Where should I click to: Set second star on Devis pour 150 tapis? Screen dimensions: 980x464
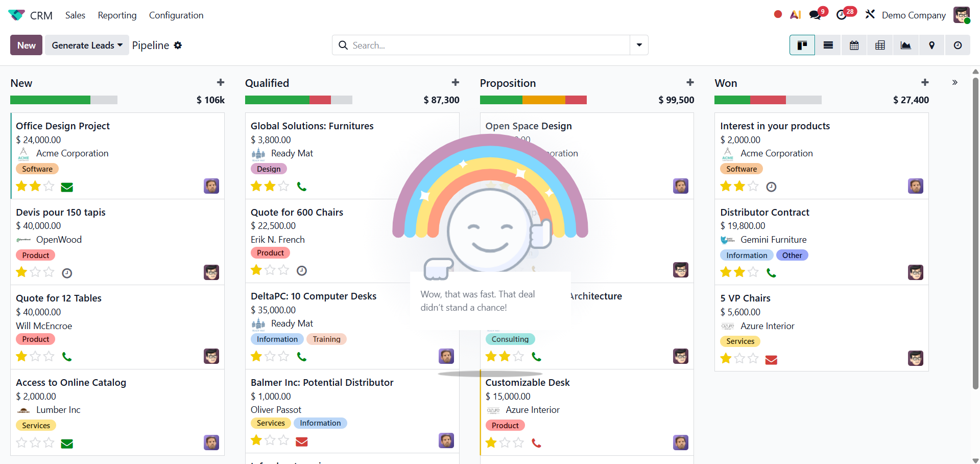[35, 272]
